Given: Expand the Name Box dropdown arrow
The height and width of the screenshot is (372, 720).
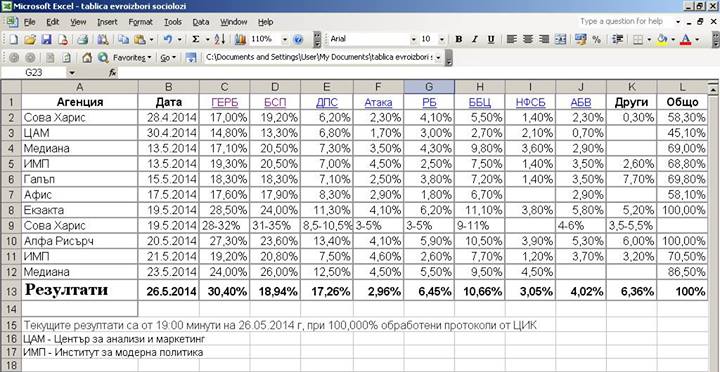Looking at the screenshot, I should coord(72,73).
